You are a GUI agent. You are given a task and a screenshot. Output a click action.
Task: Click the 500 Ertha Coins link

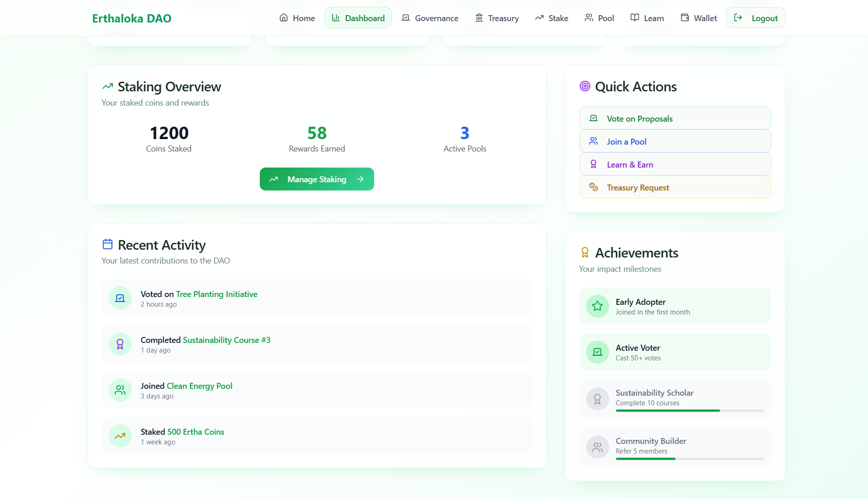pyautogui.click(x=196, y=432)
